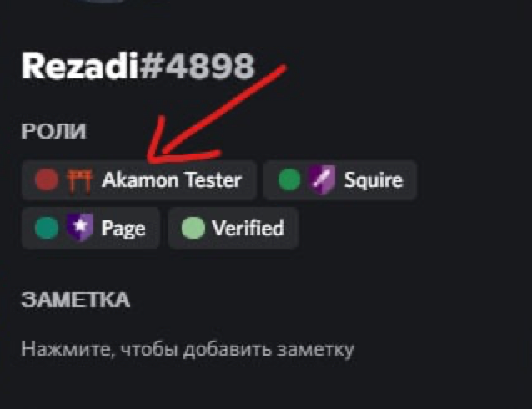
Task: Select the Verified role label text
Action: pos(248,228)
